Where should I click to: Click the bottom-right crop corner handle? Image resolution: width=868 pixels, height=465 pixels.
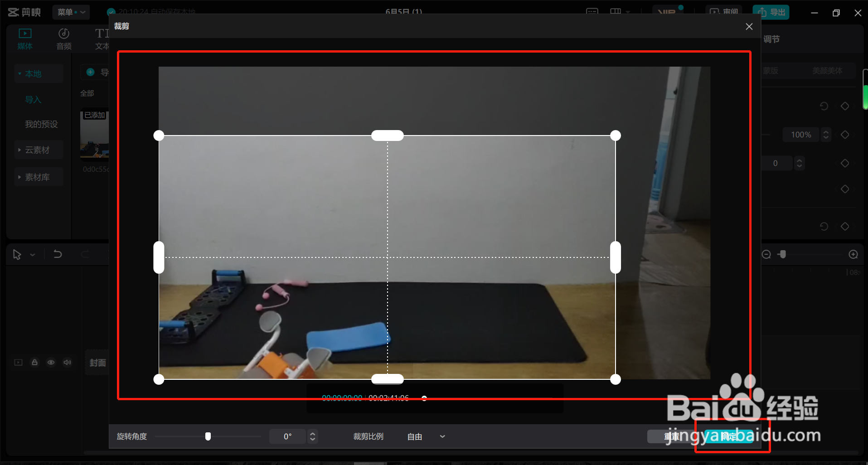[x=616, y=379]
